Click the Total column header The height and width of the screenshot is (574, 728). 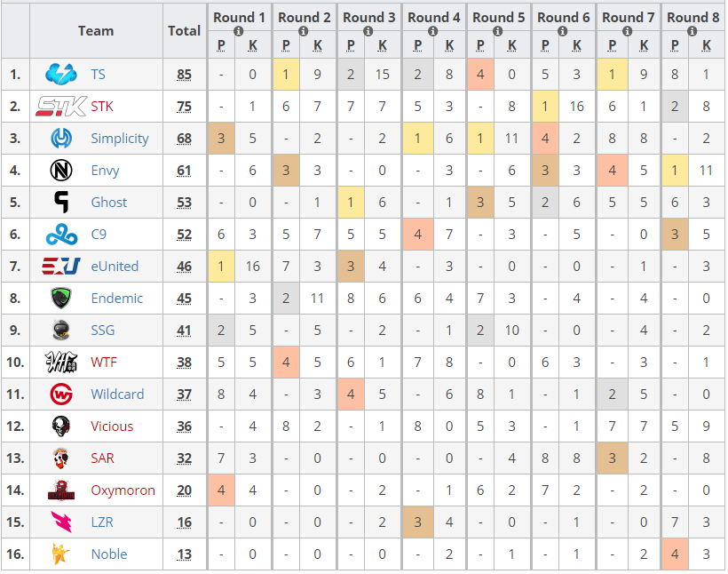[184, 30]
